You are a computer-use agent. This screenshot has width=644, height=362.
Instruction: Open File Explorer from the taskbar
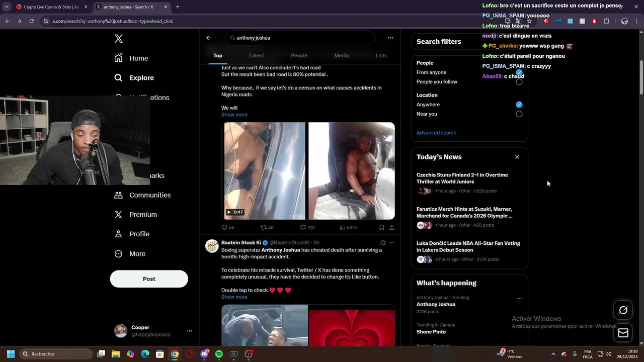[116, 354]
